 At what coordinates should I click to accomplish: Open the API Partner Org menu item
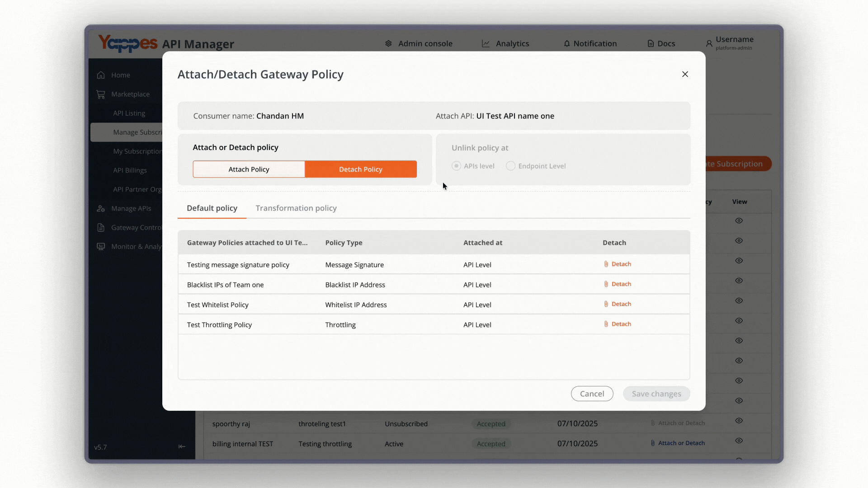(137, 189)
